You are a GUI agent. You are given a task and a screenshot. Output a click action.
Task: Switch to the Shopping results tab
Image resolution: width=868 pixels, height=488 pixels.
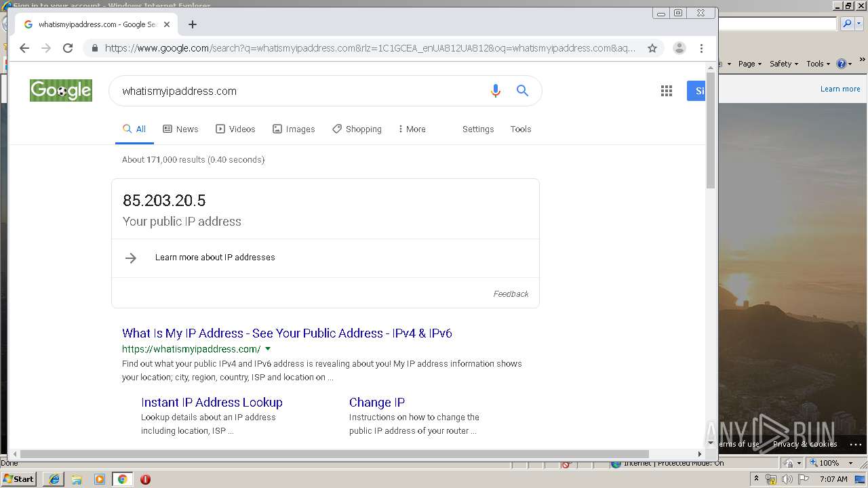357,129
